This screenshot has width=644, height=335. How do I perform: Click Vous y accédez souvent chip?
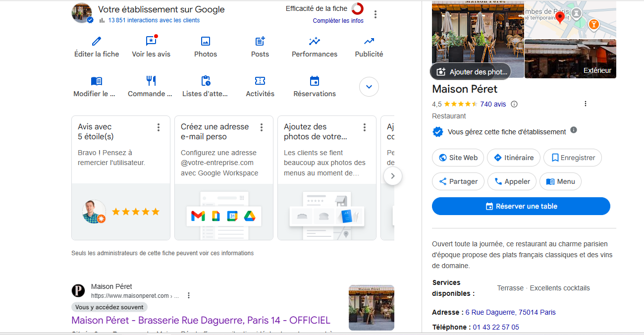(x=109, y=307)
